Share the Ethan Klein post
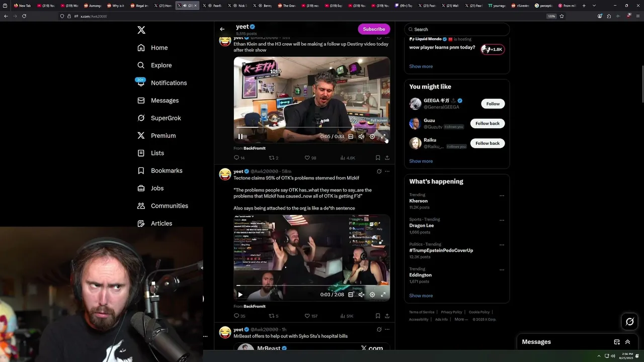Image resolution: width=644 pixels, height=362 pixels. pyautogui.click(x=387, y=158)
